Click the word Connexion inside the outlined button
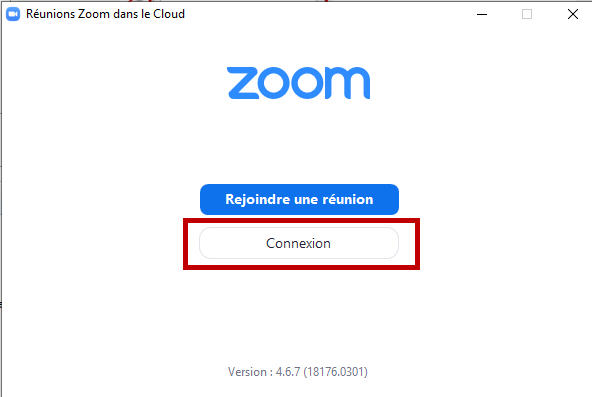The image size is (592, 397). pos(298,243)
